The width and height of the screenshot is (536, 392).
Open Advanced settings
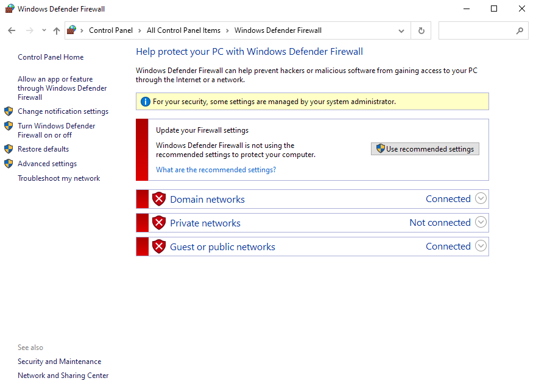click(47, 164)
